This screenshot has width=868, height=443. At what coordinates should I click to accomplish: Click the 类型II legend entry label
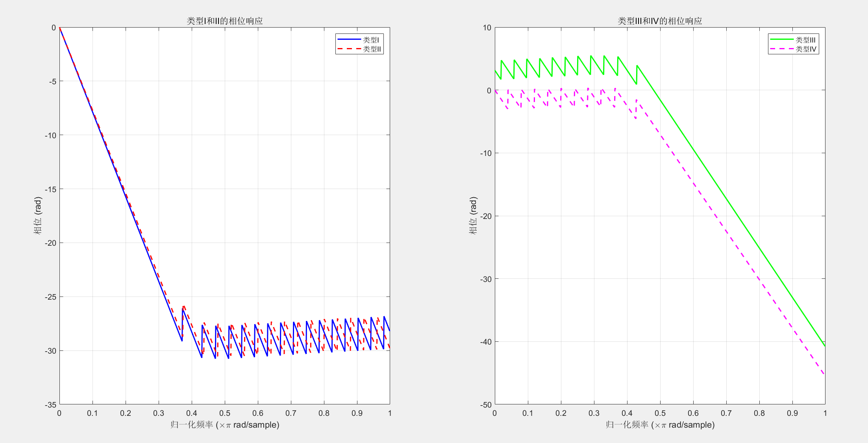pos(372,49)
